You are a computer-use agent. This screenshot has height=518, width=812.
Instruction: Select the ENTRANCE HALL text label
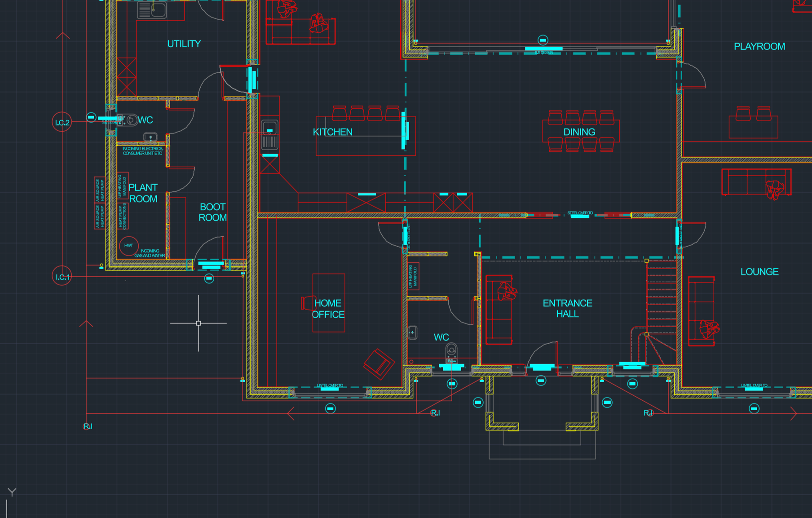click(x=567, y=308)
